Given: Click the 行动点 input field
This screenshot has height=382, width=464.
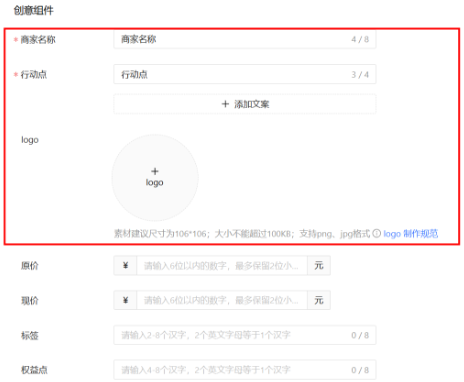Looking at the screenshot, I should coord(245,74).
